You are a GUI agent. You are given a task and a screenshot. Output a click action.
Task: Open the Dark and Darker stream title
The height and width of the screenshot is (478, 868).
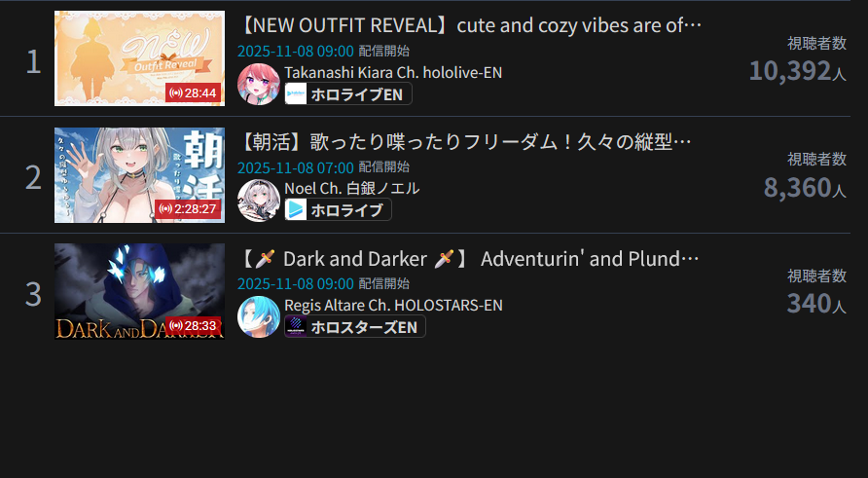469,259
